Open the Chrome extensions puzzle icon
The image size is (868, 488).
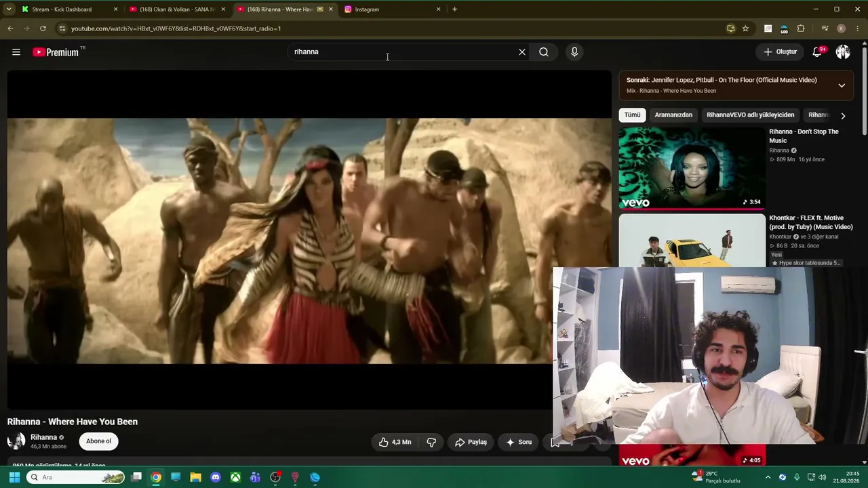click(x=801, y=28)
